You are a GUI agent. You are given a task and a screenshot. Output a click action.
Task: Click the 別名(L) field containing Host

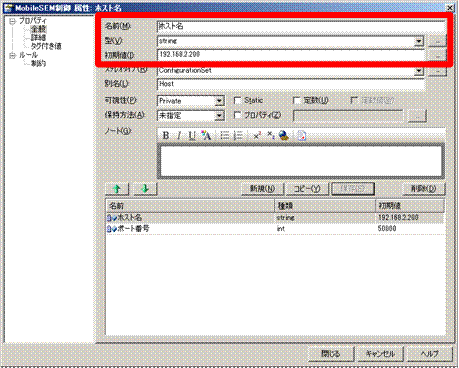pos(291,84)
